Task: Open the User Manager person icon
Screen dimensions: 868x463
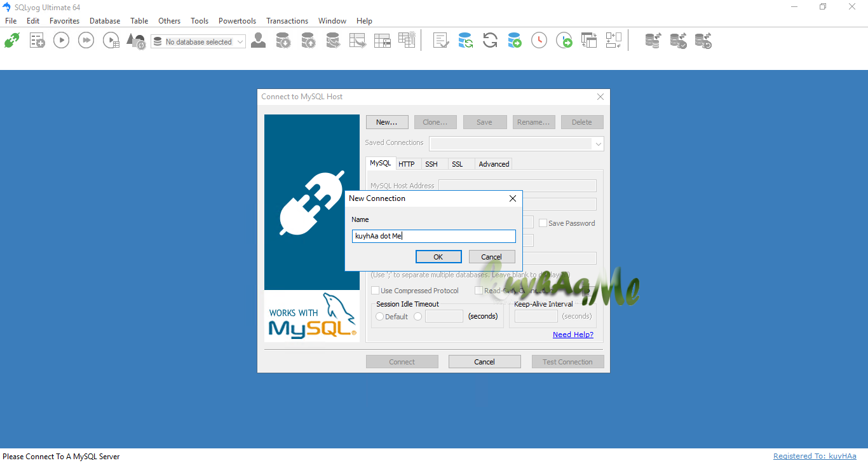Action: tap(258, 41)
